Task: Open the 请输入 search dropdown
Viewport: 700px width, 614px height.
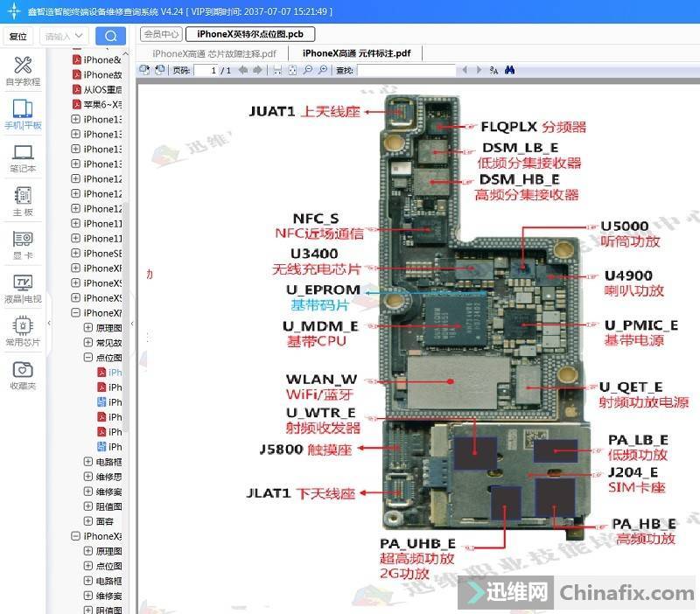Action: pos(65,36)
